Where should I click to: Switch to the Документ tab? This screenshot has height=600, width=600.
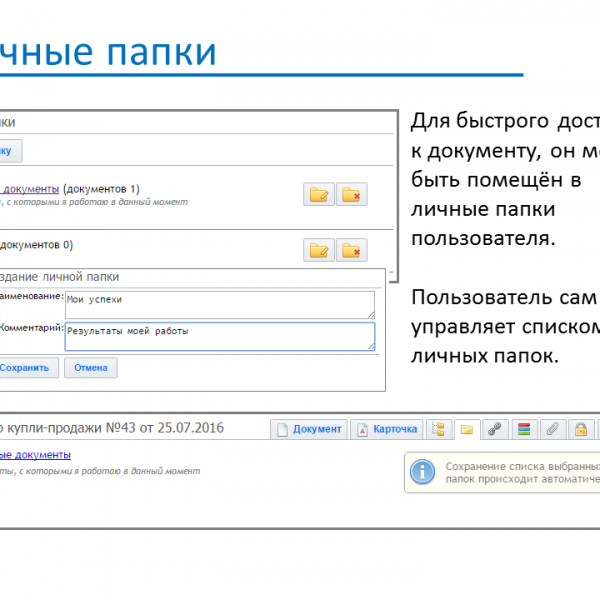pos(308,429)
